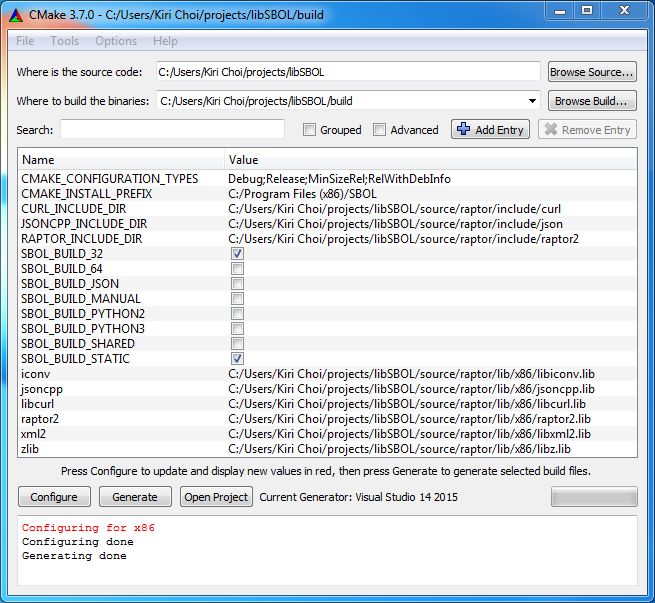Select CURL_INCLUDE_DIR entry name
This screenshot has height=603, width=655.
(74, 209)
